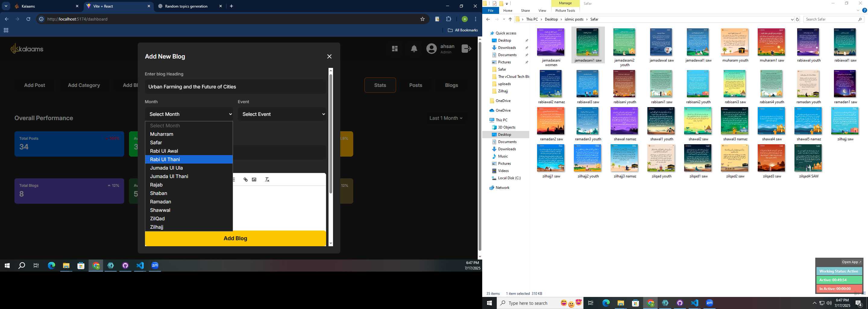Select Safar from month list
This screenshot has height=309, width=868.
pyautogui.click(x=189, y=142)
